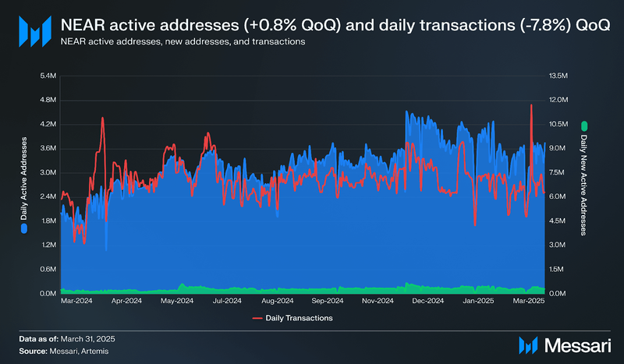Image resolution: width=624 pixels, height=364 pixels.
Task: Click the red Daily Transactions legend line
Action: point(257,318)
